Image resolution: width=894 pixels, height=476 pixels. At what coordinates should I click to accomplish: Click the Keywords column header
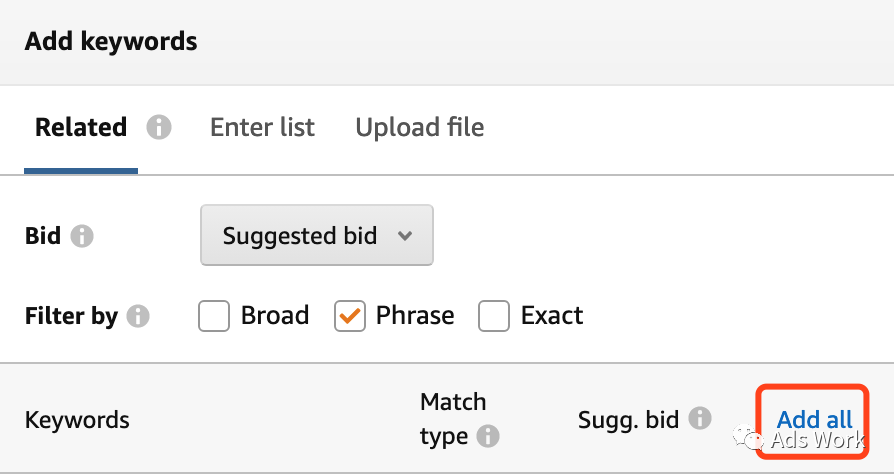click(77, 420)
